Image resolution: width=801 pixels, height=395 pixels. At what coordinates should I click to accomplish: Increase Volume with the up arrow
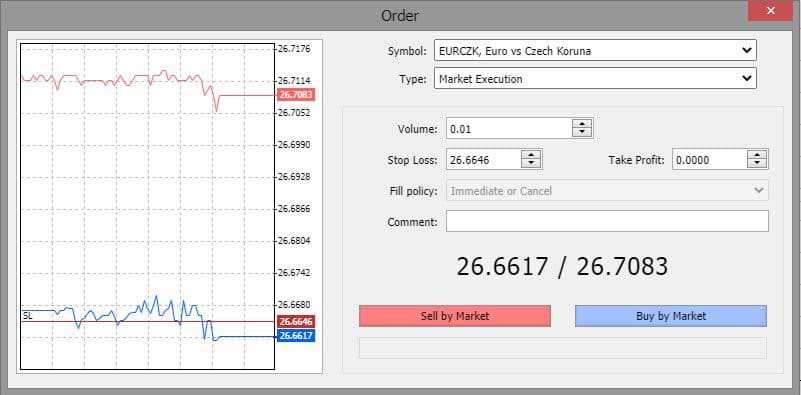coord(582,124)
